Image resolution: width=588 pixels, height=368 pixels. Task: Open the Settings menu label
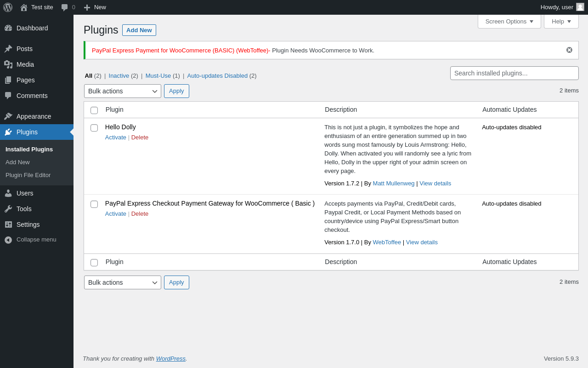tap(28, 224)
